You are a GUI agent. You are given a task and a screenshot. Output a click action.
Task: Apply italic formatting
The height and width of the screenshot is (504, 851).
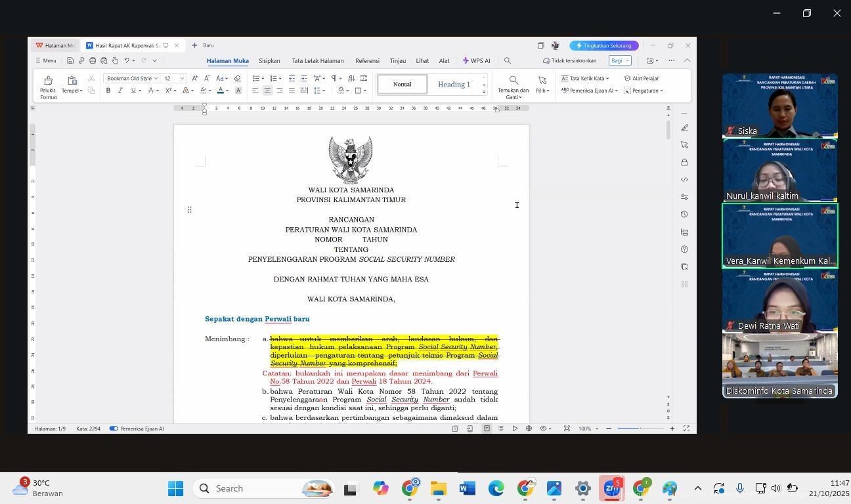click(x=120, y=91)
